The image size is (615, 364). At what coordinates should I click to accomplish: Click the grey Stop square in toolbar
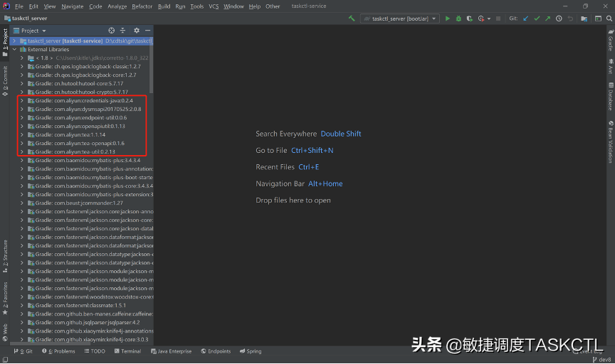point(498,18)
